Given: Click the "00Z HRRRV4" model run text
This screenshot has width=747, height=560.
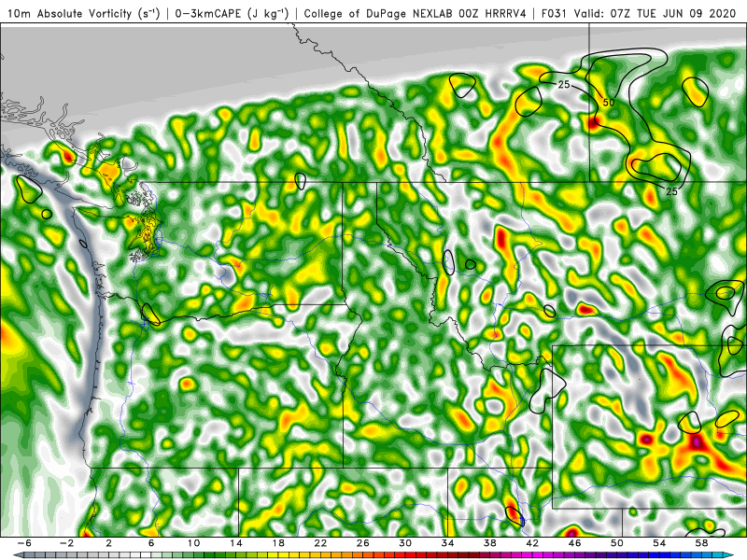Looking at the screenshot, I should (493, 14).
